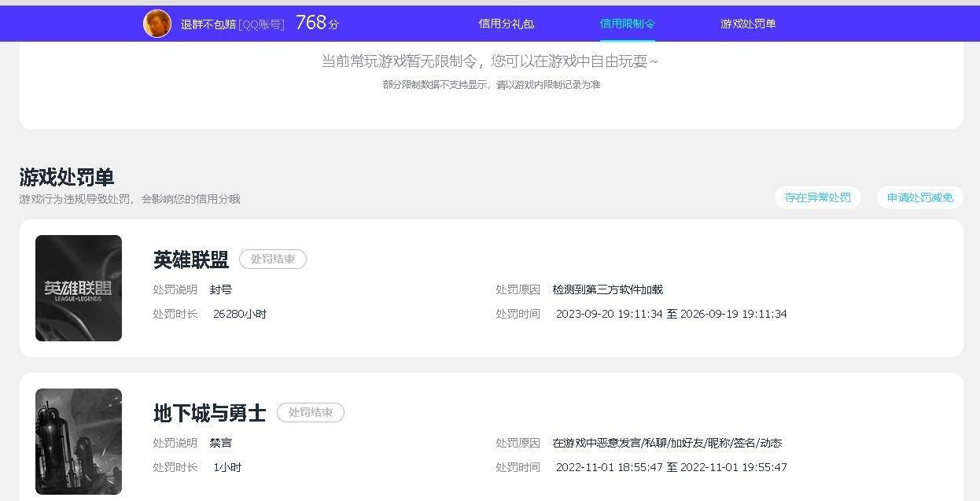This screenshot has width=980, height=501.
Task: Select text 在游戏中恶意发言/私聊/加好友/昵称/签名/动态
Action: (668, 443)
